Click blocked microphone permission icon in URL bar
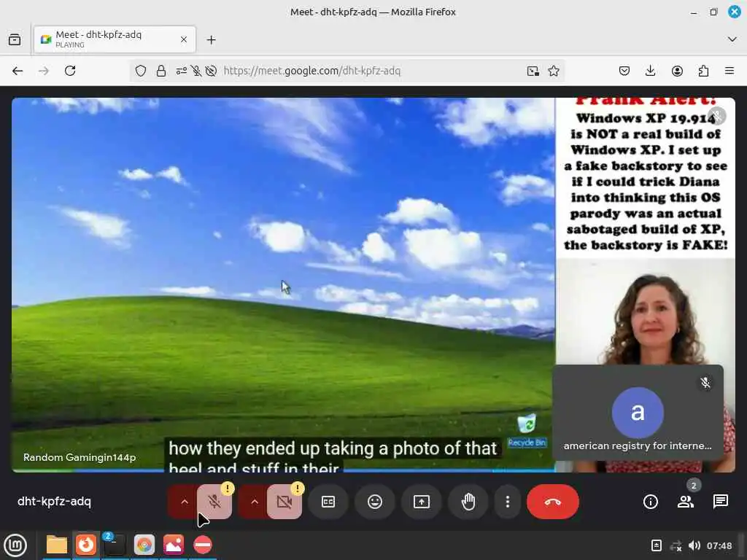Screen dimensions: 747x560 click(x=196, y=71)
